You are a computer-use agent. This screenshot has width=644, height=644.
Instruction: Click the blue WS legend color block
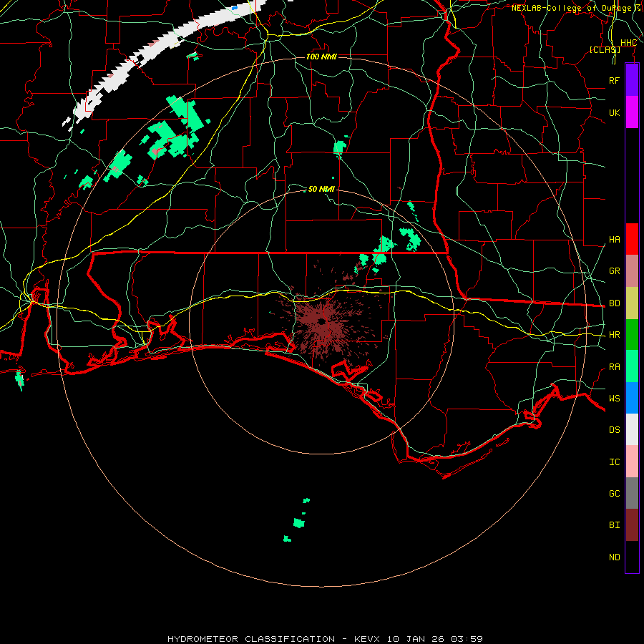pos(632,398)
